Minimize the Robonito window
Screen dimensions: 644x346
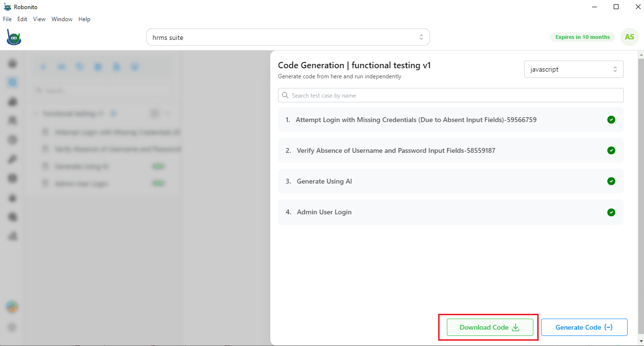(593, 7)
